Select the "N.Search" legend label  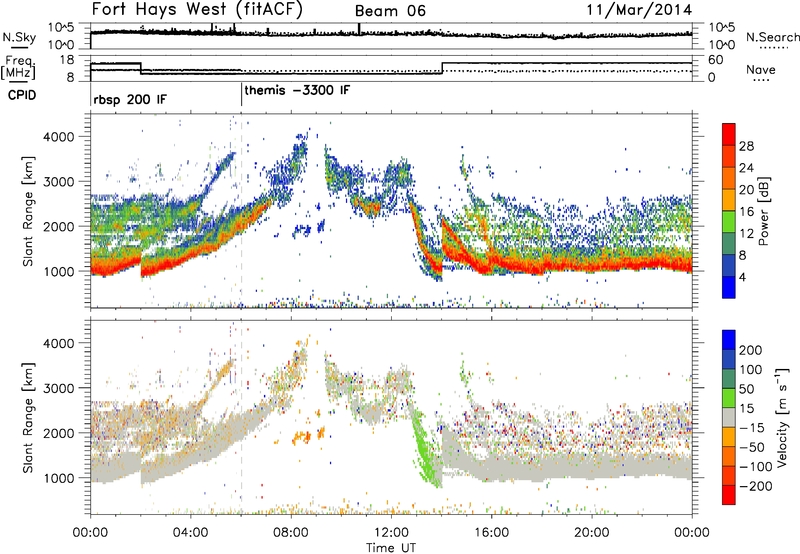pyautogui.click(x=772, y=37)
